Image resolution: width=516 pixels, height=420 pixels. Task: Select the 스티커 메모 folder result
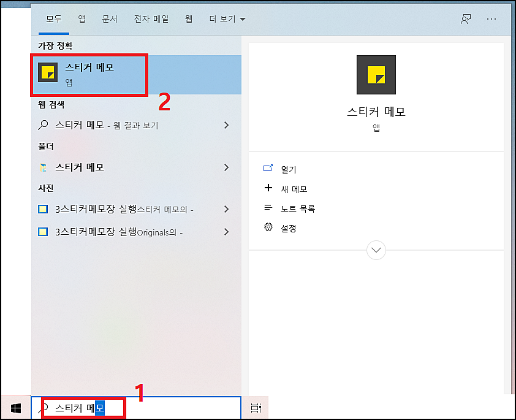click(137, 167)
